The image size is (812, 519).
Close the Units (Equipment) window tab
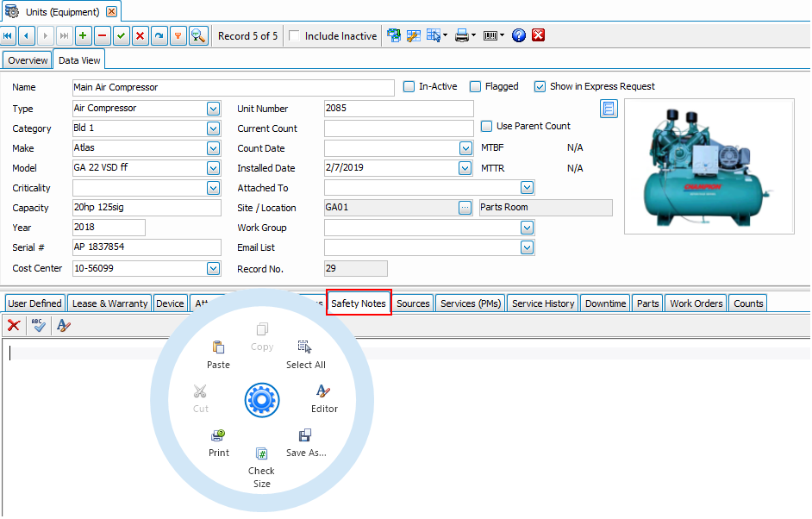[111, 11]
